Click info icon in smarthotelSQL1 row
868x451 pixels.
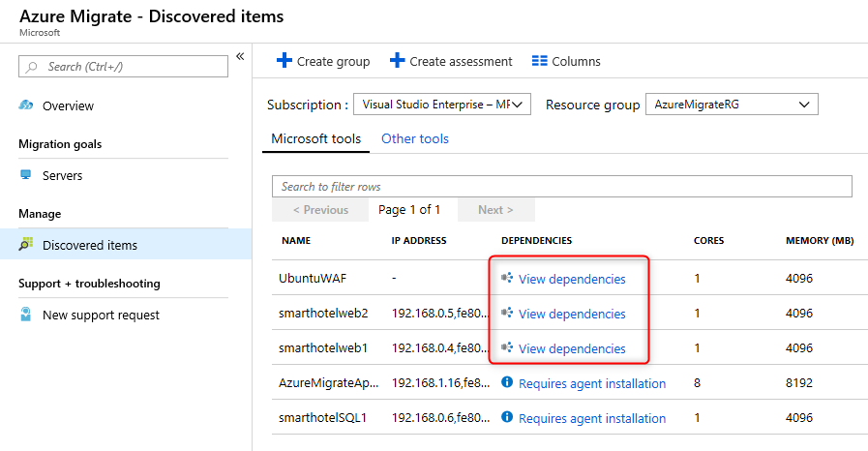pyautogui.click(x=506, y=417)
